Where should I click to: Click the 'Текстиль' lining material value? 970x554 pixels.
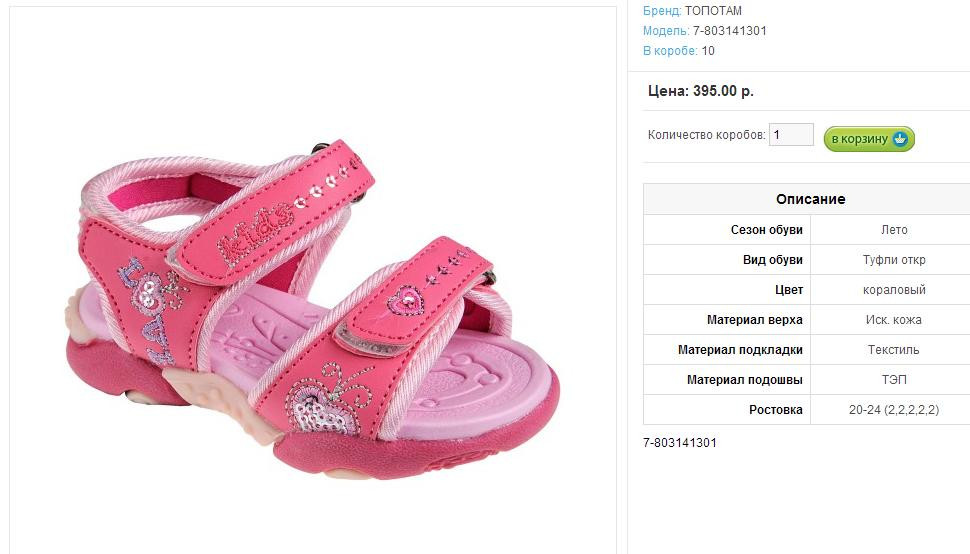click(x=894, y=349)
